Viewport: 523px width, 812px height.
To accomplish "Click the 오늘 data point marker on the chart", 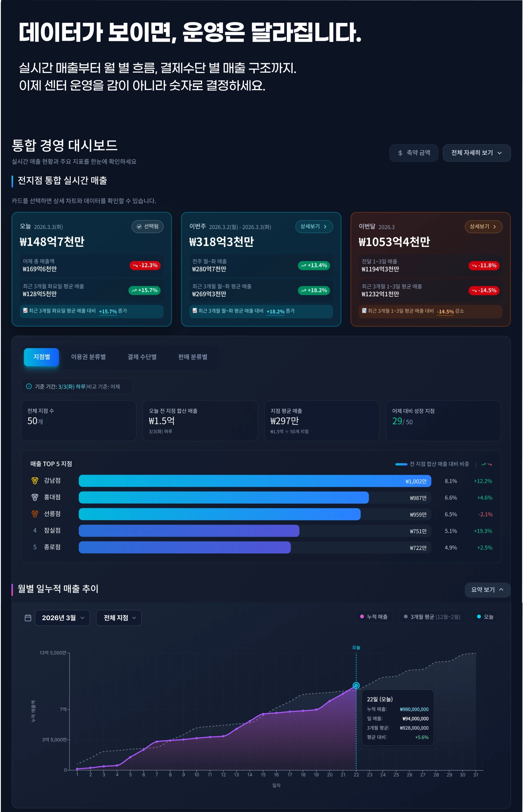I will click(356, 686).
